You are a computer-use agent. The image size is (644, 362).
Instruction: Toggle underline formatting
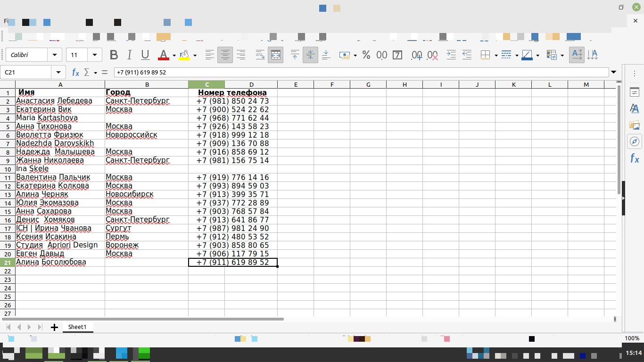point(145,55)
